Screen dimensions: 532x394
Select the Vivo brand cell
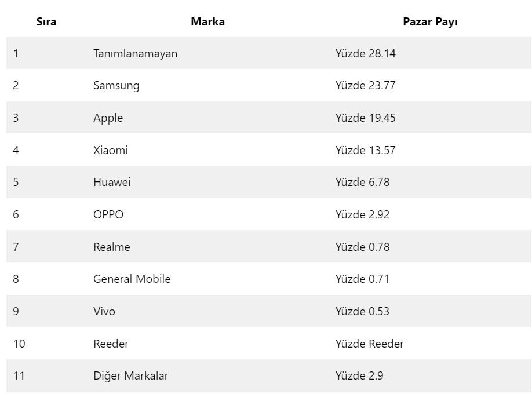click(104, 311)
